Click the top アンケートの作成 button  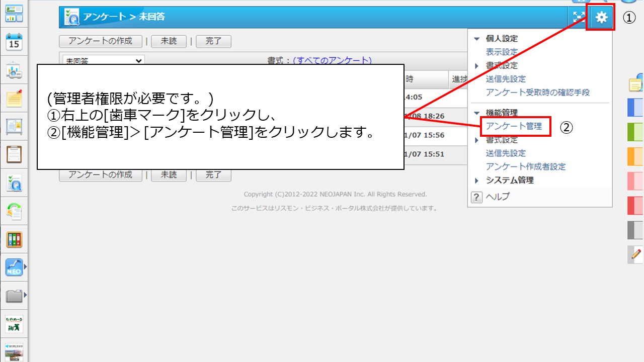coord(100,41)
